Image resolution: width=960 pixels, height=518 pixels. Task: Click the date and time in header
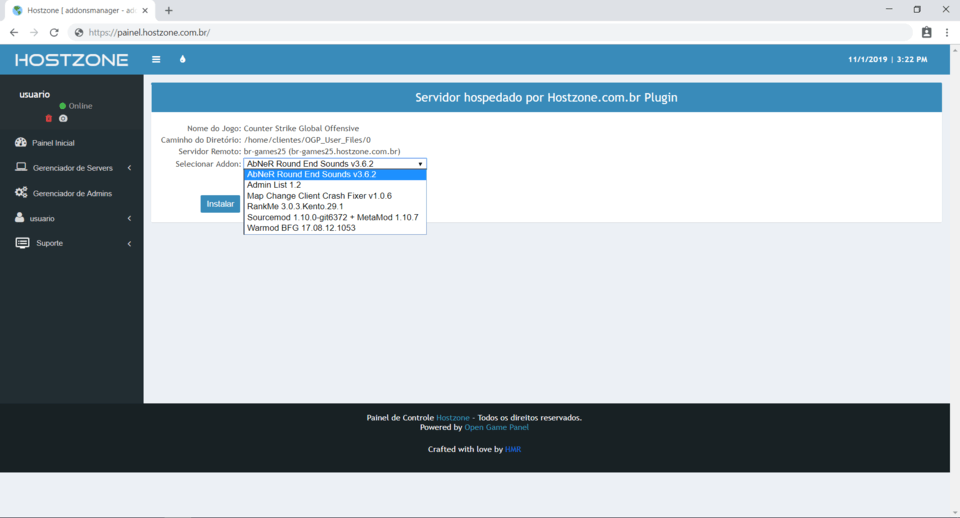pos(887,59)
